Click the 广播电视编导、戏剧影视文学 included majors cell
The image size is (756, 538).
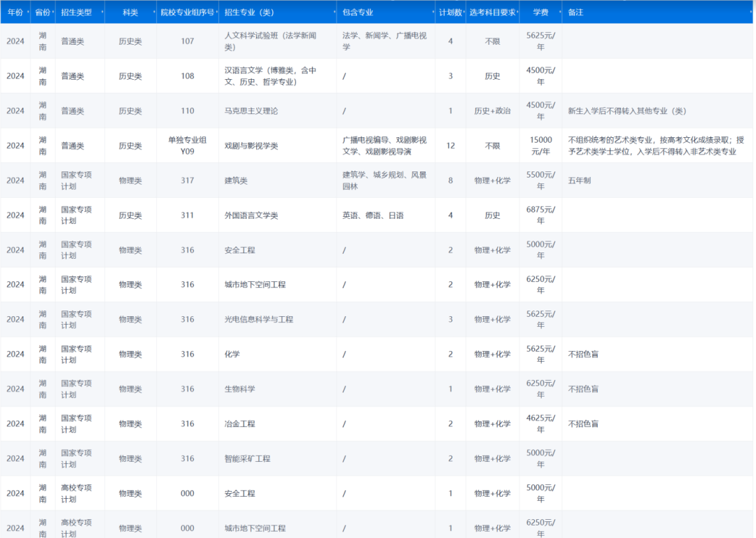pyautogui.click(x=385, y=146)
